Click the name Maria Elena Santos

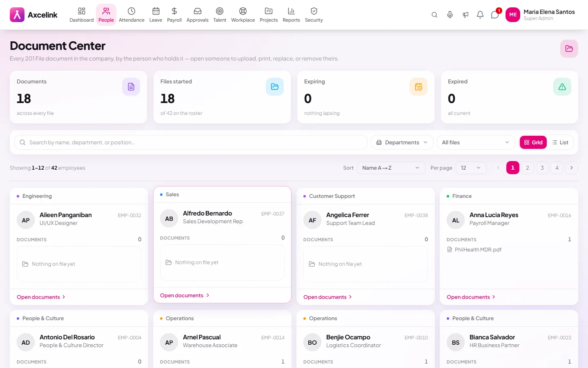pos(549,12)
